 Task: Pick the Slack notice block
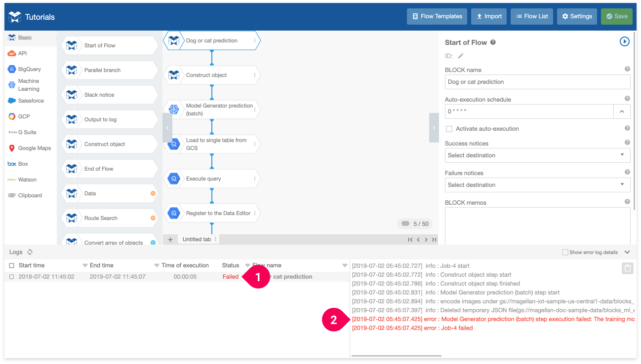coord(110,95)
